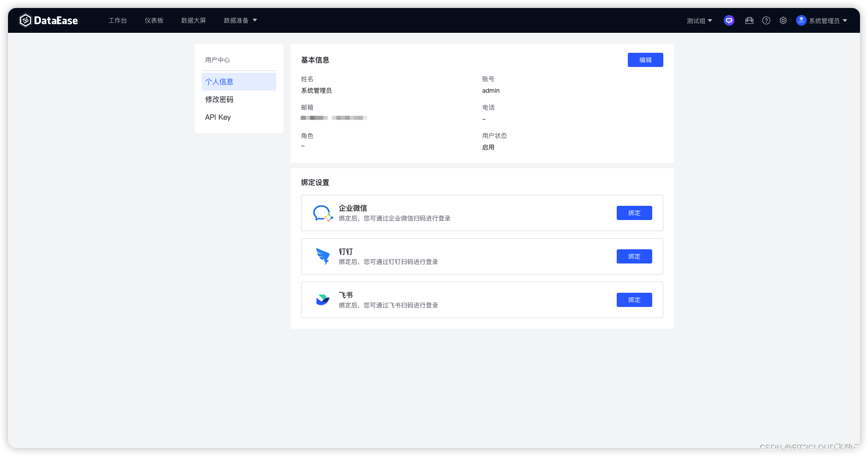Click the account value admin

pyautogui.click(x=491, y=90)
